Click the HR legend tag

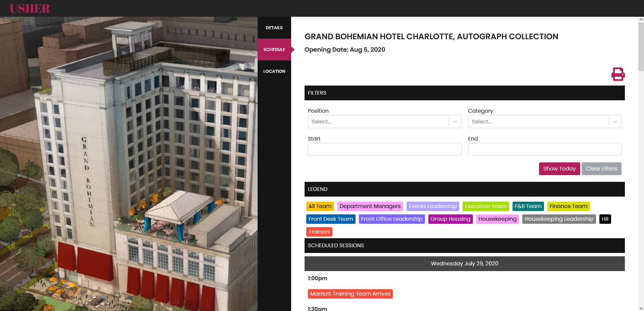(605, 219)
